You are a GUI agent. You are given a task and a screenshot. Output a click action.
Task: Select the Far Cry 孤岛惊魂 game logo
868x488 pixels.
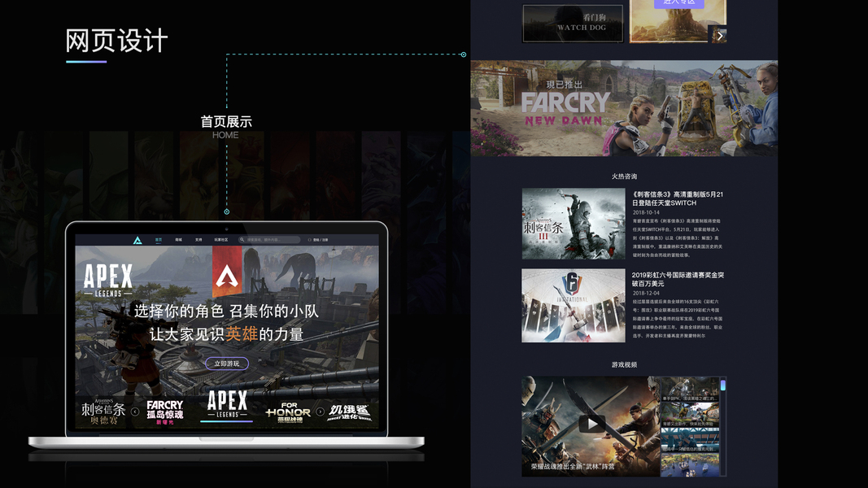(x=164, y=412)
